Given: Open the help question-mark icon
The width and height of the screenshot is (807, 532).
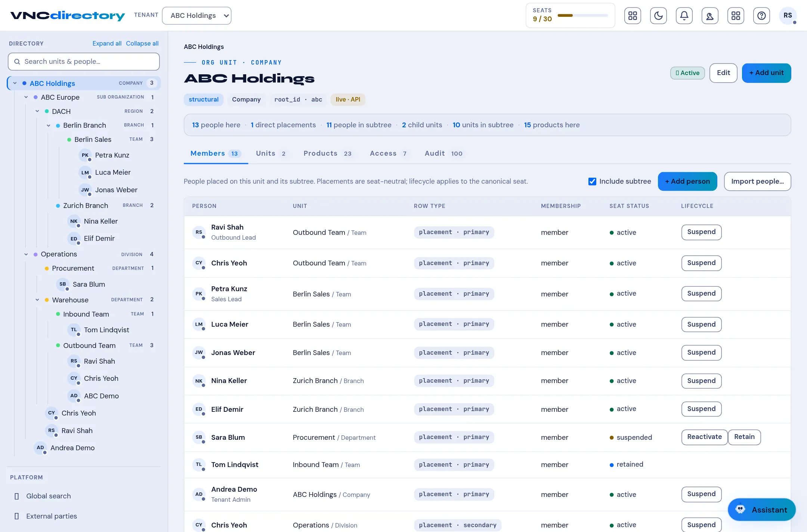Looking at the screenshot, I should [x=761, y=16].
